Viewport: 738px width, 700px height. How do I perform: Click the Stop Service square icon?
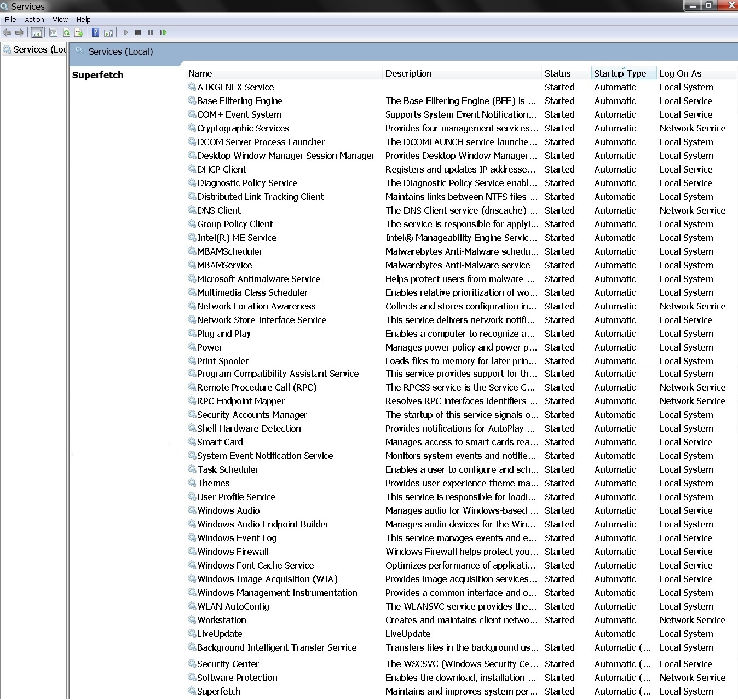coord(138,32)
